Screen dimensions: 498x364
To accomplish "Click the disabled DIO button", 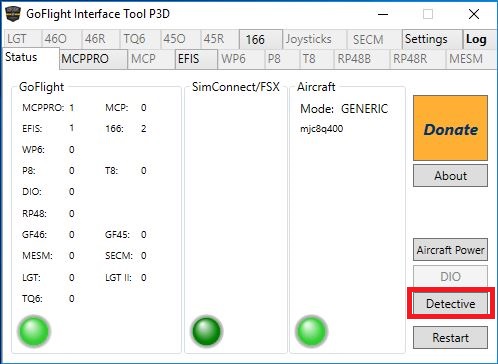I will click(450, 276).
